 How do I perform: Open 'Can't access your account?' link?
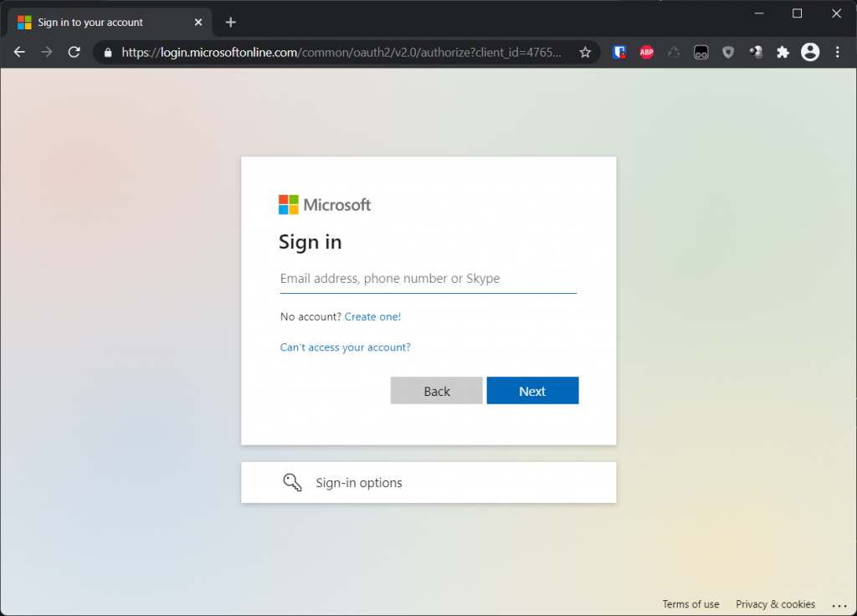click(x=346, y=347)
